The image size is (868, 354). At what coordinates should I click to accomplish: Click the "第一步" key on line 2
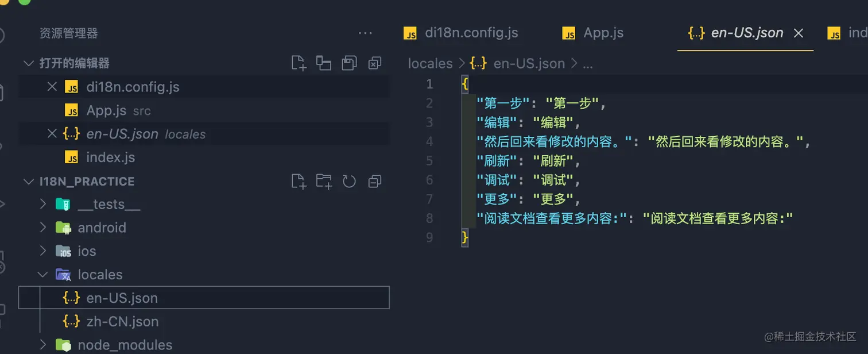[503, 103]
